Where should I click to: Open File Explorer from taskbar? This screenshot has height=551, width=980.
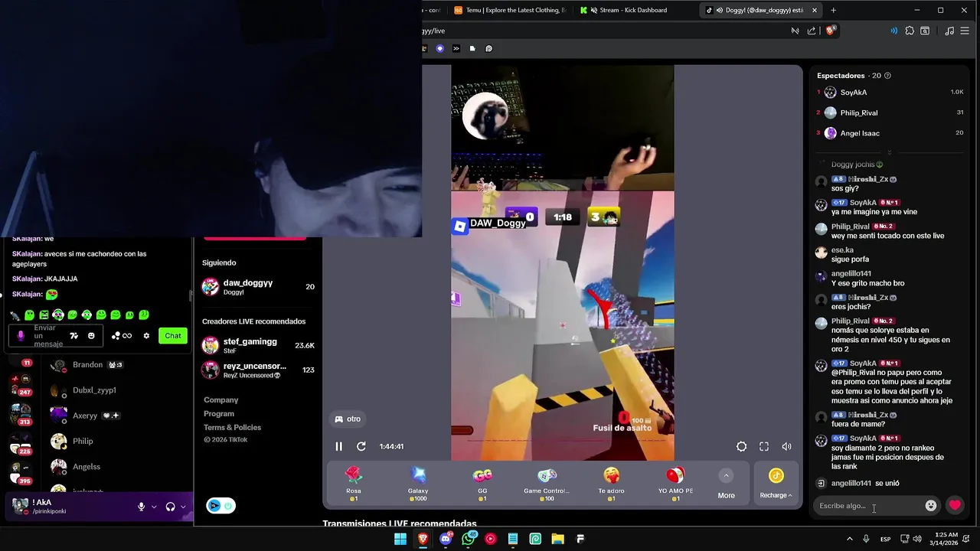tap(558, 539)
